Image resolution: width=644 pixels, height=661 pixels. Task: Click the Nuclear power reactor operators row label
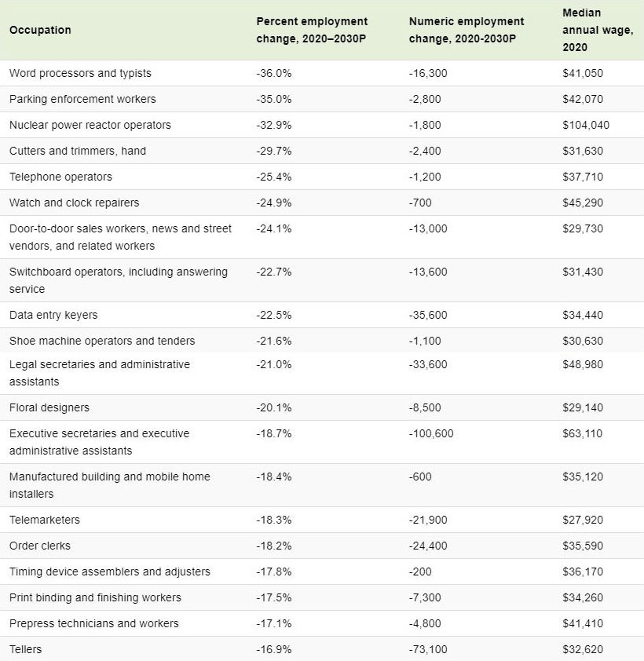pos(90,125)
